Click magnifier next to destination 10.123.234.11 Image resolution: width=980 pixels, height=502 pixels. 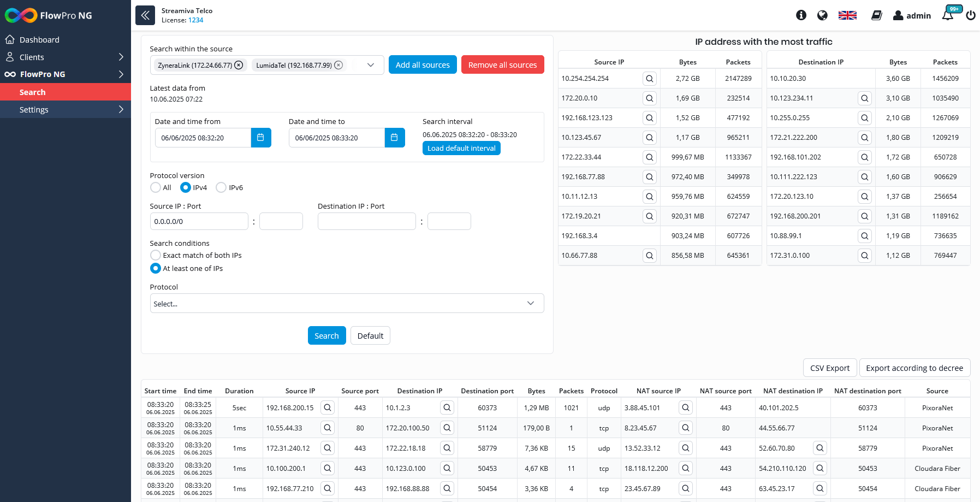coord(864,98)
